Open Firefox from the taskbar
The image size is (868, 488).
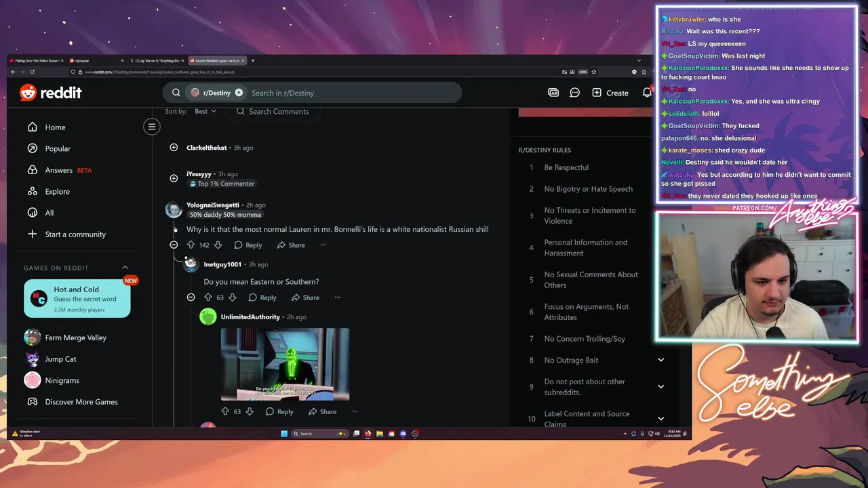[x=368, y=434]
